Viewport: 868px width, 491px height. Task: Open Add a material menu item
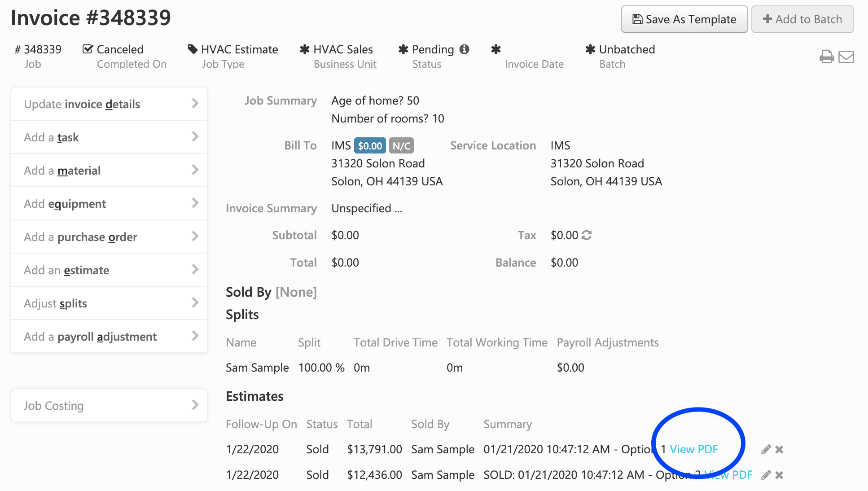[109, 171]
